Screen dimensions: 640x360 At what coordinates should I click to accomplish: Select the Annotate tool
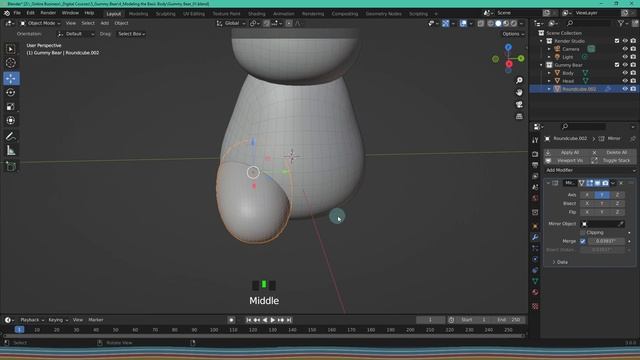[x=11, y=136]
